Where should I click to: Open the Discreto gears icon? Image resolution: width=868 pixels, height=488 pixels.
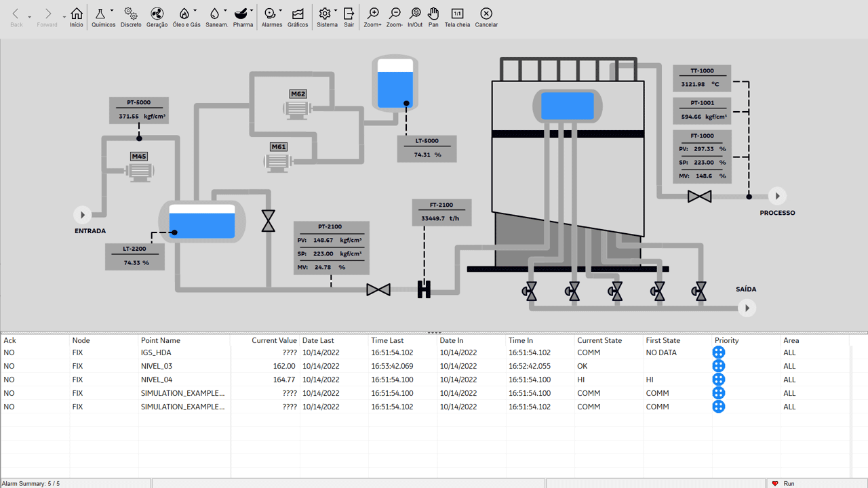(x=131, y=14)
